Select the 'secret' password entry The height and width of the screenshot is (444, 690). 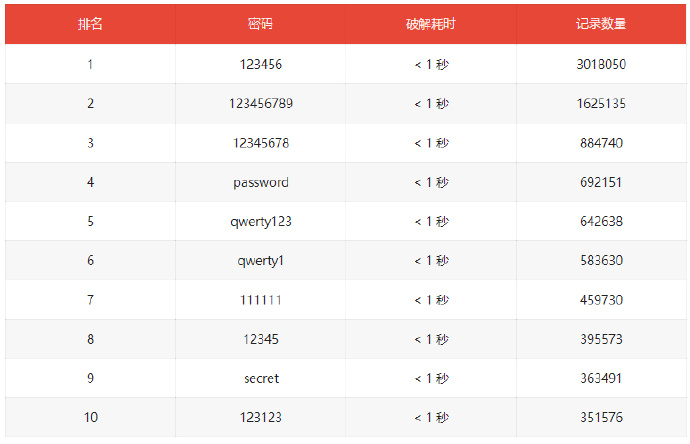pyautogui.click(x=261, y=378)
